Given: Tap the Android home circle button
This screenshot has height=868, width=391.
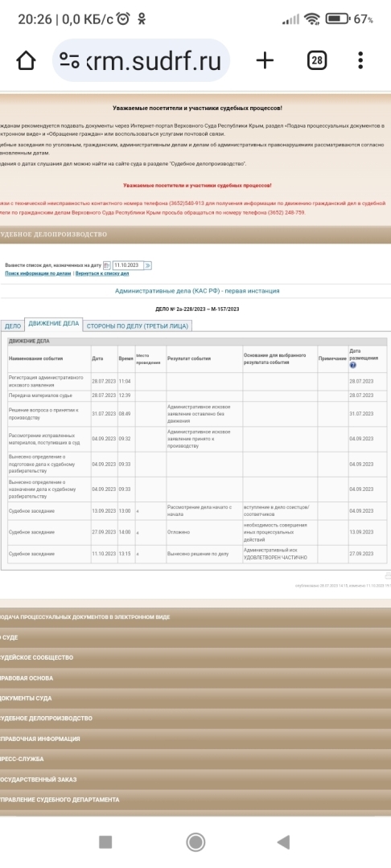Looking at the screenshot, I should (x=195, y=842).
